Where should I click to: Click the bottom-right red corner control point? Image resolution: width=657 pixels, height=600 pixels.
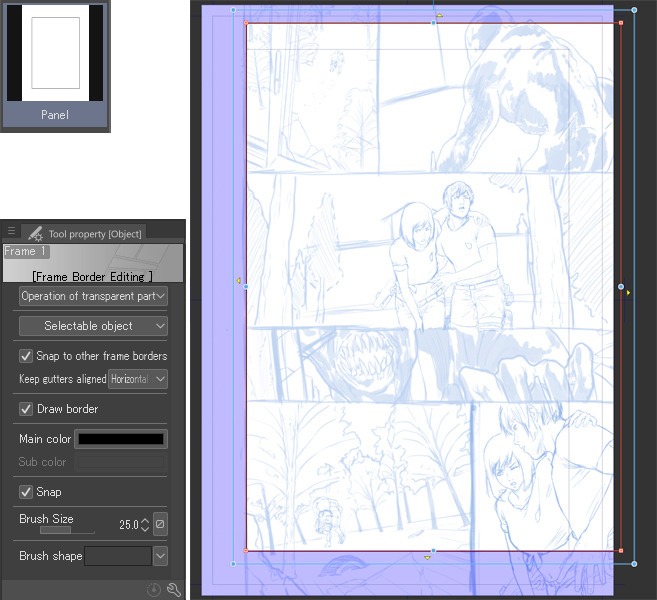[x=621, y=551]
